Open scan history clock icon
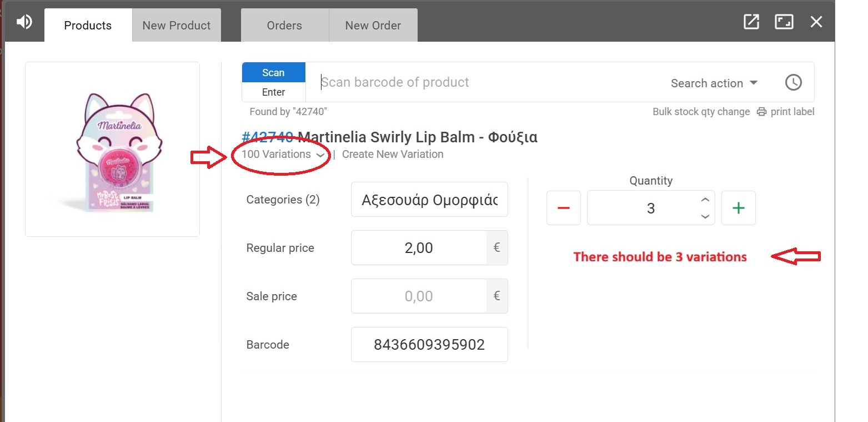The height and width of the screenshot is (422, 868). (793, 83)
